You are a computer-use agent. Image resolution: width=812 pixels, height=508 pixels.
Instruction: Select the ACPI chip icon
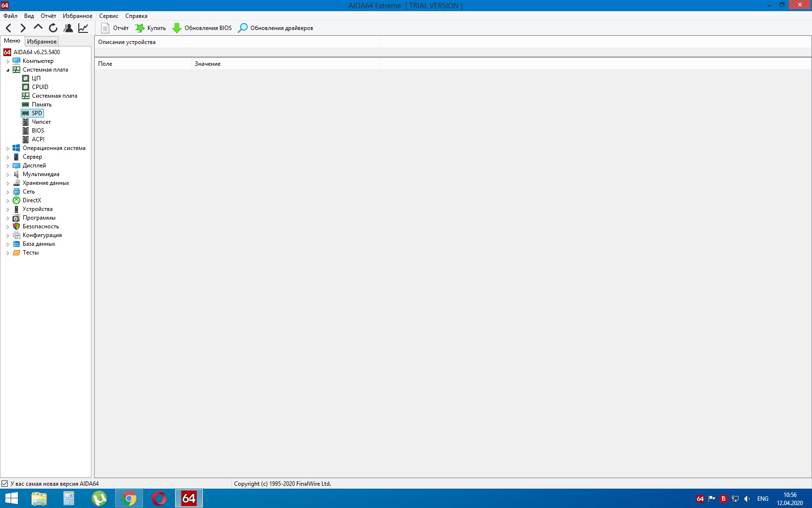[x=26, y=139]
